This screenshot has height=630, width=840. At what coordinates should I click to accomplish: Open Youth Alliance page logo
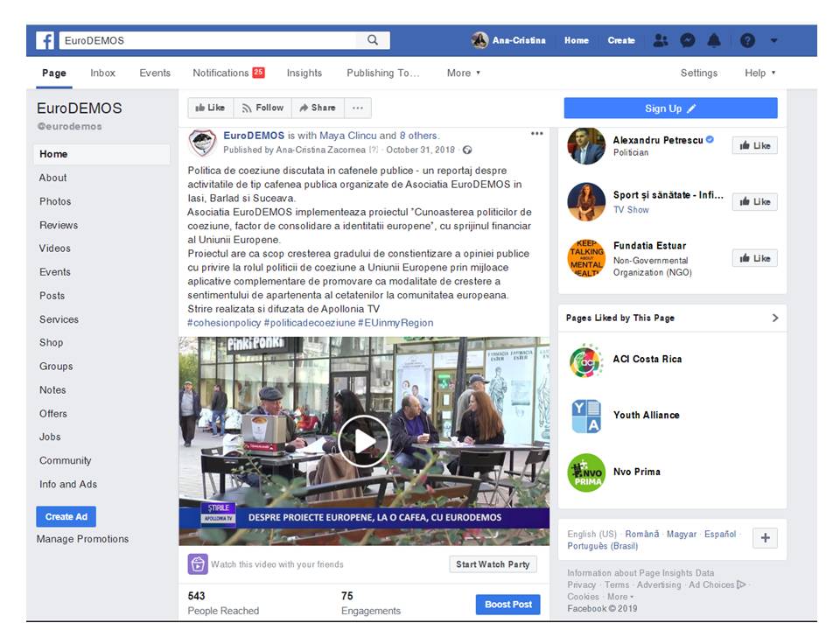586,416
